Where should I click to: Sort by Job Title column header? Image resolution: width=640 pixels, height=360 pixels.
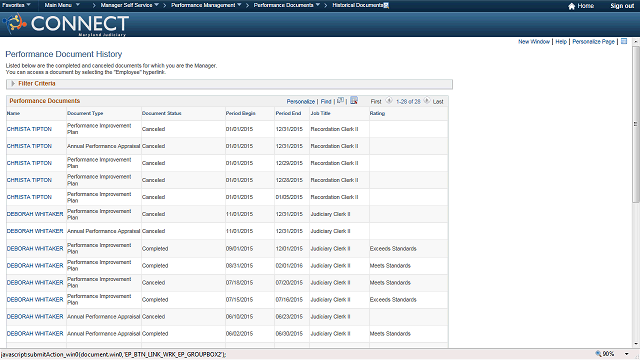(x=320, y=113)
